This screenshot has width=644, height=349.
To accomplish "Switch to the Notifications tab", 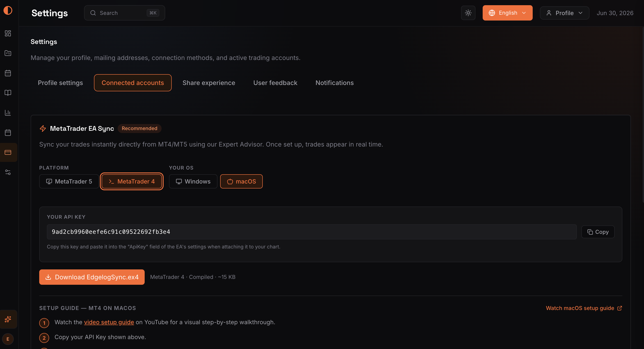I will 334,83.
